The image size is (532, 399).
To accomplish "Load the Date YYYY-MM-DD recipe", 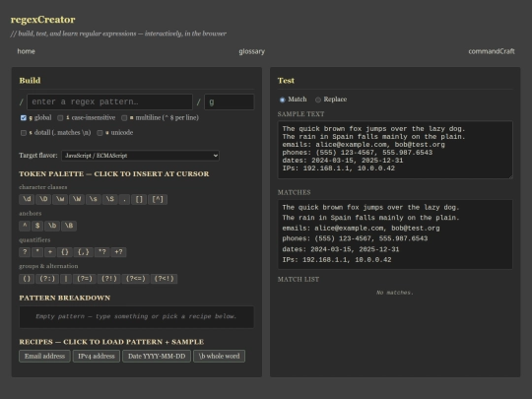I will 157,357.
